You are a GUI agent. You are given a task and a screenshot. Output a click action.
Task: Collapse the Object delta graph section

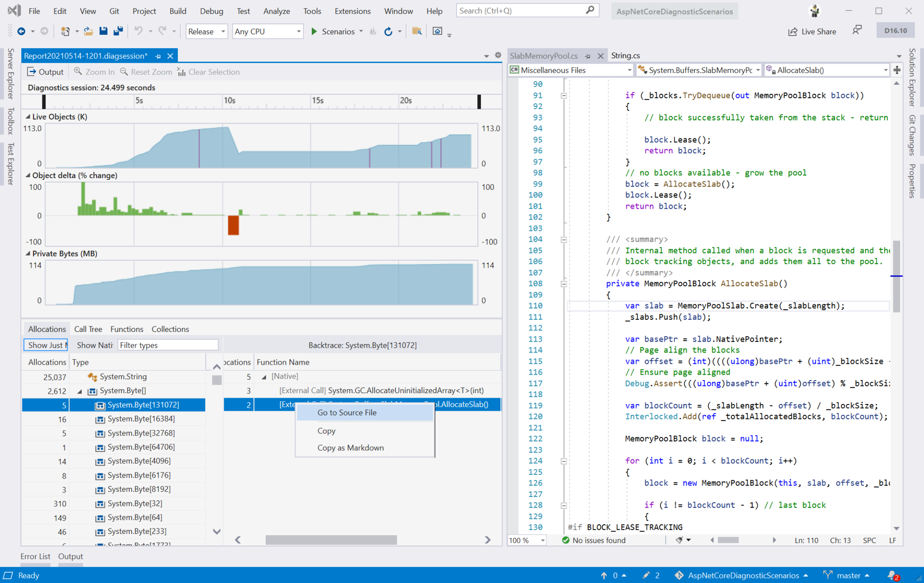tap(28, 175)
